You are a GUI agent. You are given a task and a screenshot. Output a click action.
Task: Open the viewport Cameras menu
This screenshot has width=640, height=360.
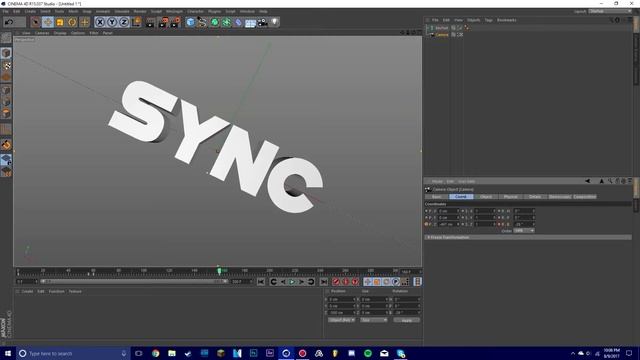coord(42,33)
